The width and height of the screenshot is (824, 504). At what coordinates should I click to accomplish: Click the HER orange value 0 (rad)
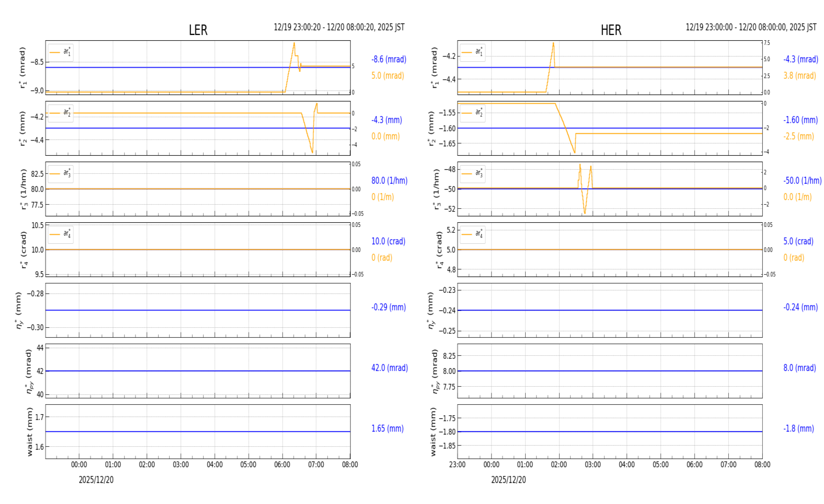[x=794, y=258]
